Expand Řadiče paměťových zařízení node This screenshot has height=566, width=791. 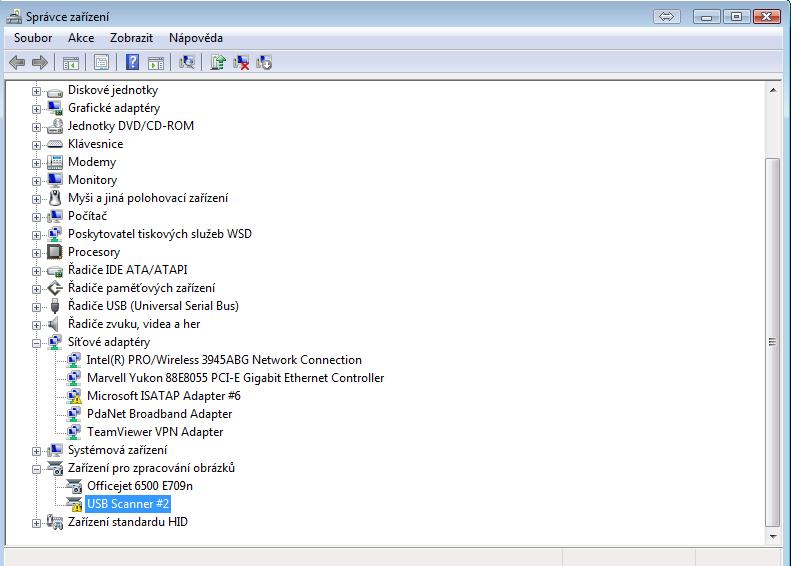tap(36, 290)
